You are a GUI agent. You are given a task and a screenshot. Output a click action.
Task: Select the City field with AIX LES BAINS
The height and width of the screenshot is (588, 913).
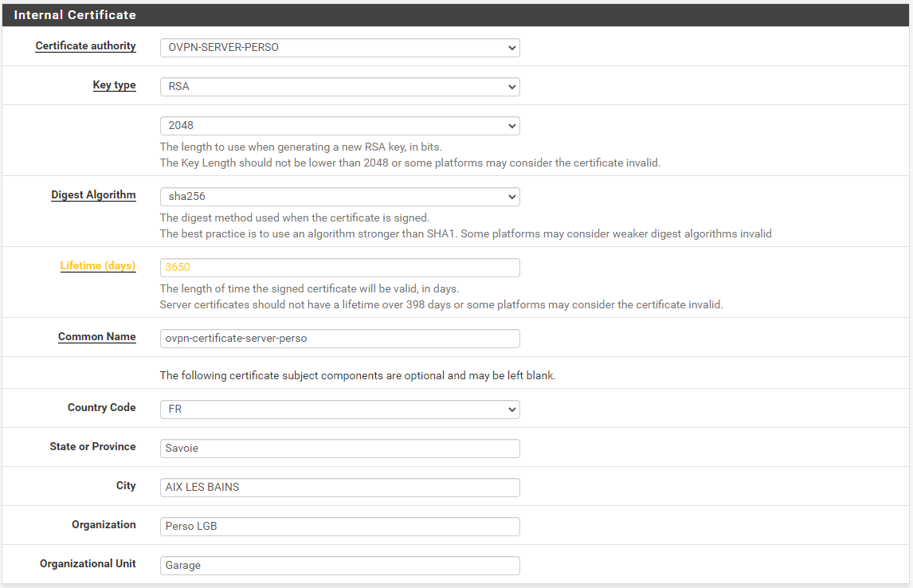[339, 488]
